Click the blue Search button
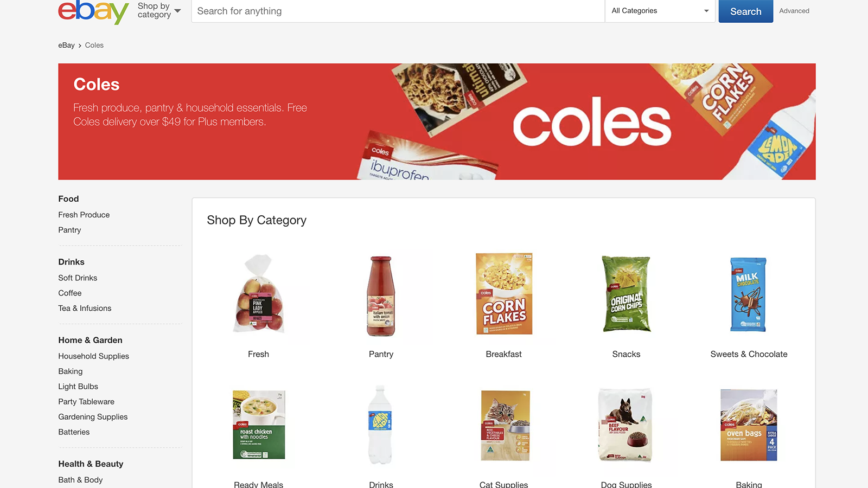Viewport: 868px width, 488px height. pos(746,11)
